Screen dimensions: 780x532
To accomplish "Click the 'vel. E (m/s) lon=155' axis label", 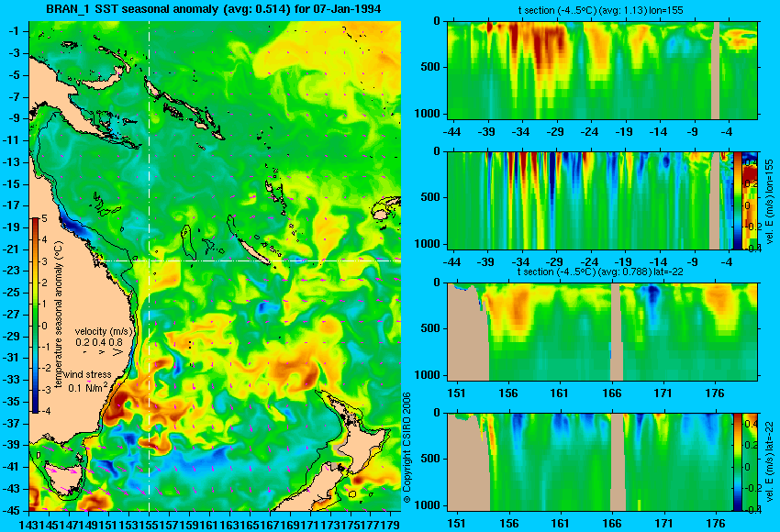I will coord(769,202).
